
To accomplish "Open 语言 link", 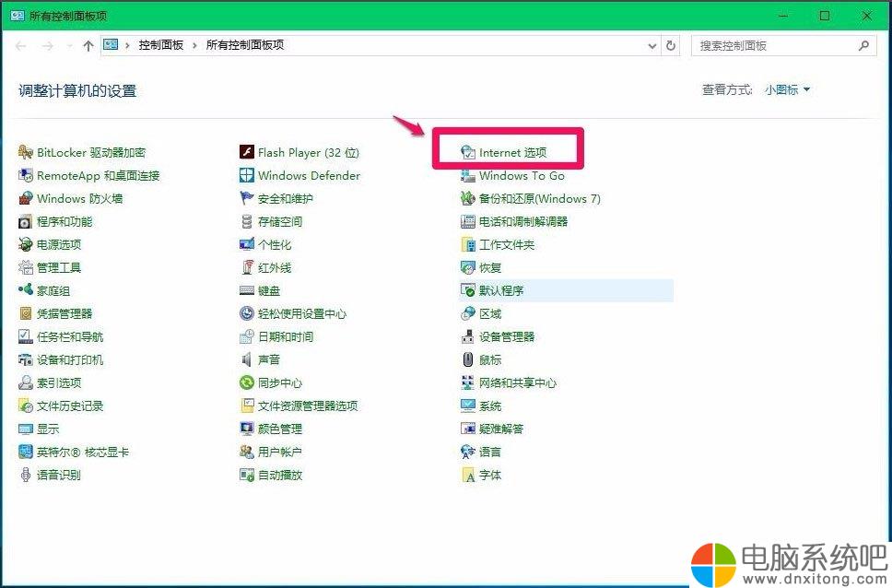I will 490,452.
